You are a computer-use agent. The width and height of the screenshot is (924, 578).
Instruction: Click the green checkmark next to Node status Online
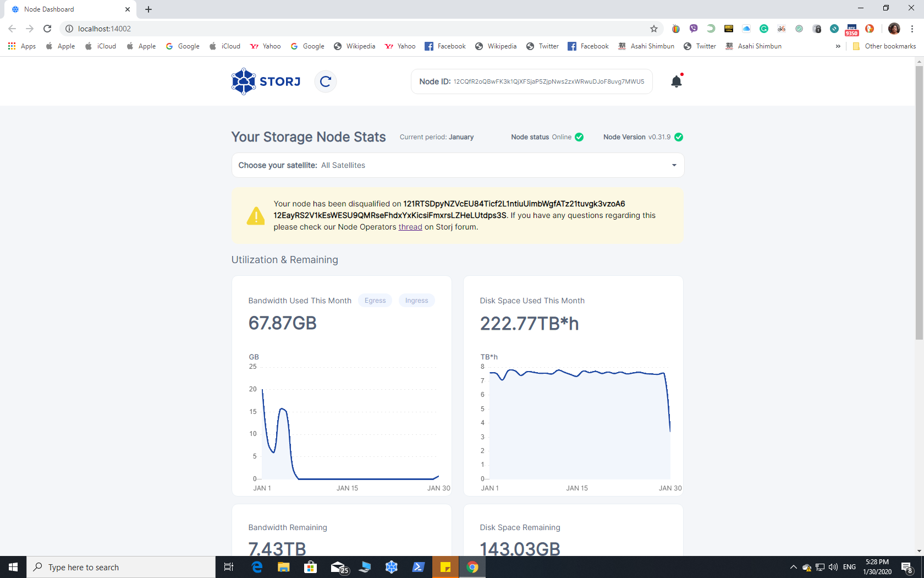point(579,137)
